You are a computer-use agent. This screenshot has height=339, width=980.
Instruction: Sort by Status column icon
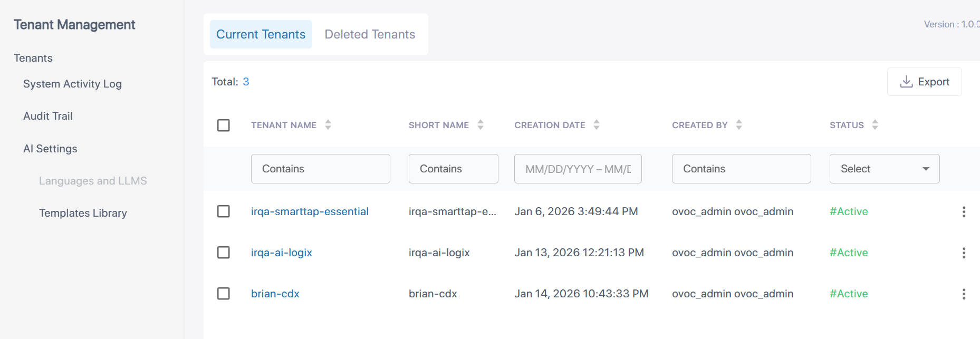[x=875, y=125]
